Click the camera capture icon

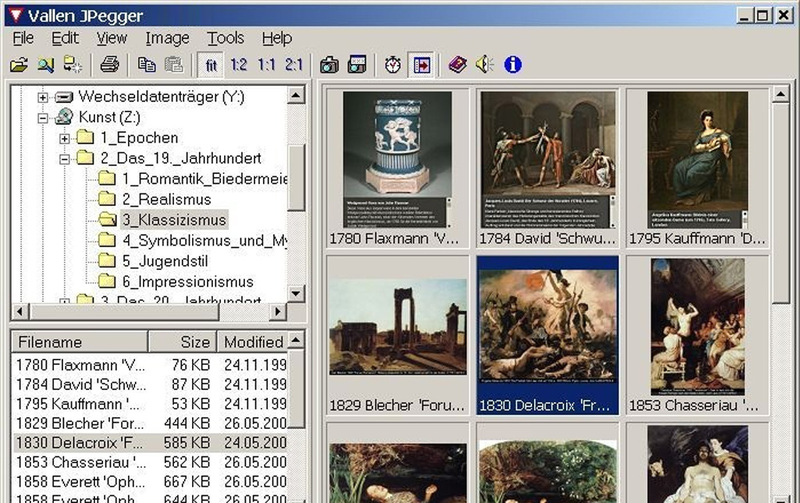[x=329, y=65]
